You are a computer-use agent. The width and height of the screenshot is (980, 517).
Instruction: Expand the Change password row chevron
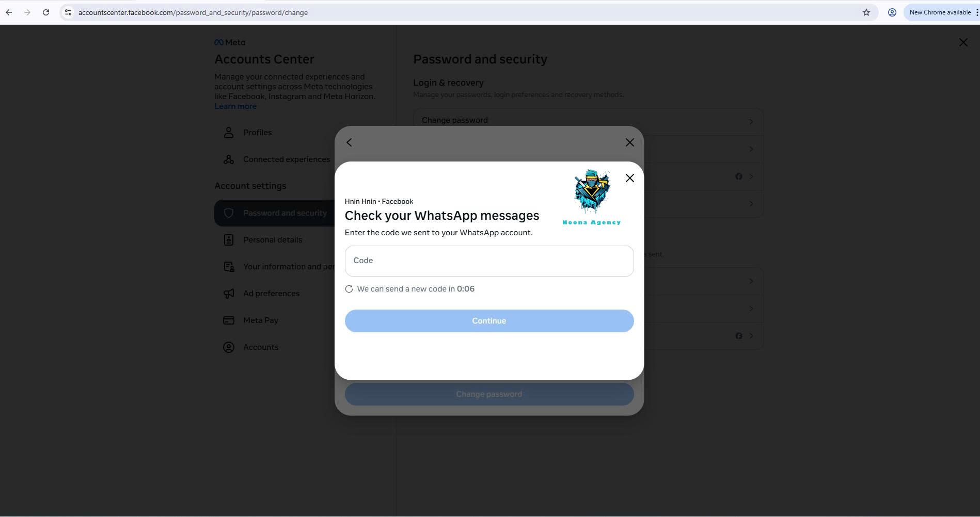click(751, 122)
